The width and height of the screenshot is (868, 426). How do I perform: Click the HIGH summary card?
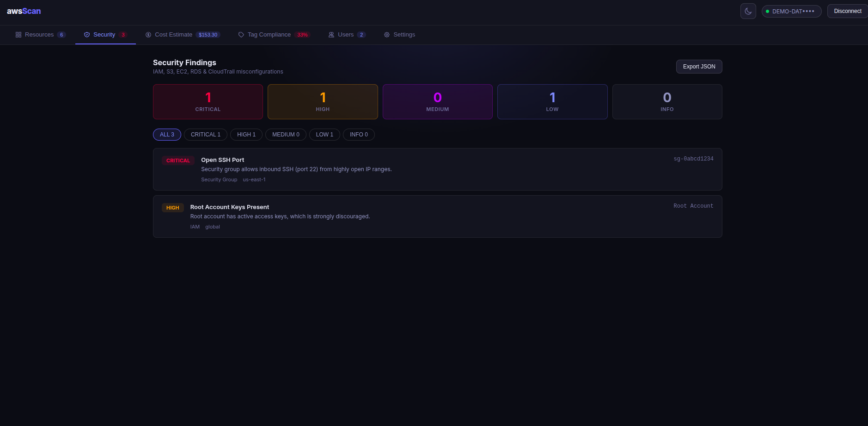coord(323,102)
